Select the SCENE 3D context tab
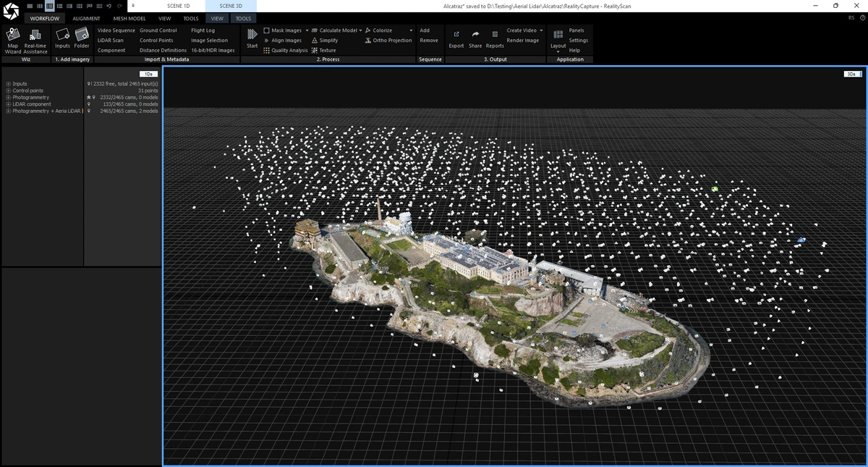 [x=231, y=6]
